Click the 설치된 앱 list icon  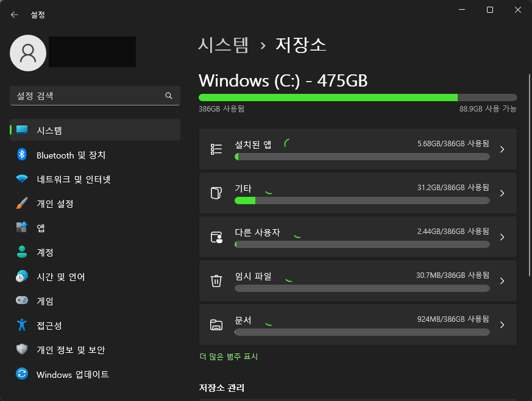click(x=216, y=149)
